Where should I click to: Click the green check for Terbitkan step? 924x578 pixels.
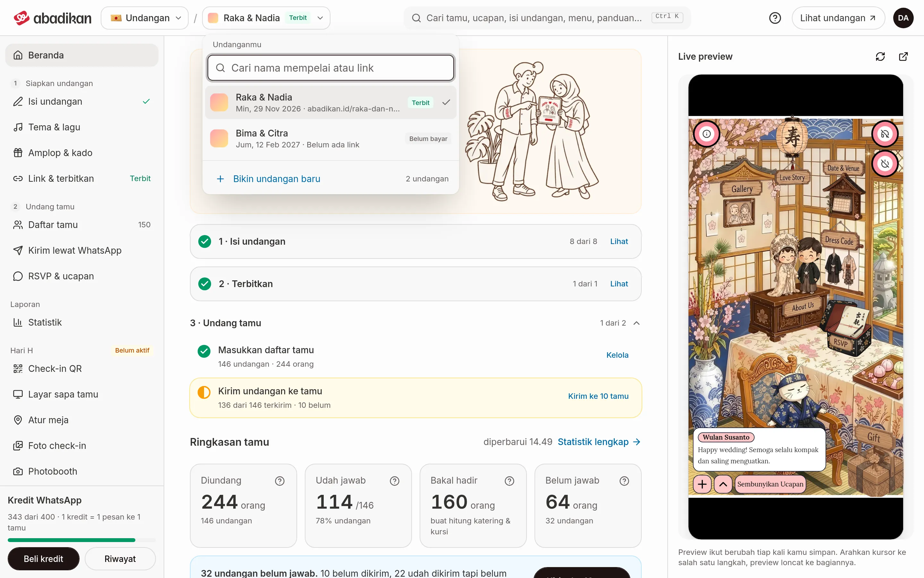205,284
